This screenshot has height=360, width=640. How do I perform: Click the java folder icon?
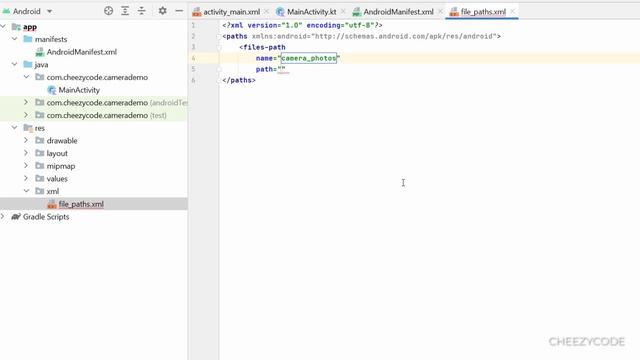coord(28,64)
